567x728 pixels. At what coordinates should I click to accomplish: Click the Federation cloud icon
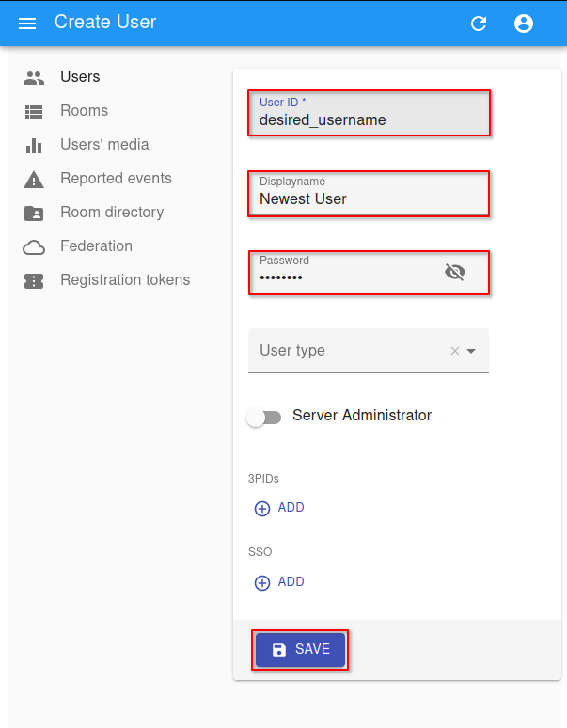point(34,246)
